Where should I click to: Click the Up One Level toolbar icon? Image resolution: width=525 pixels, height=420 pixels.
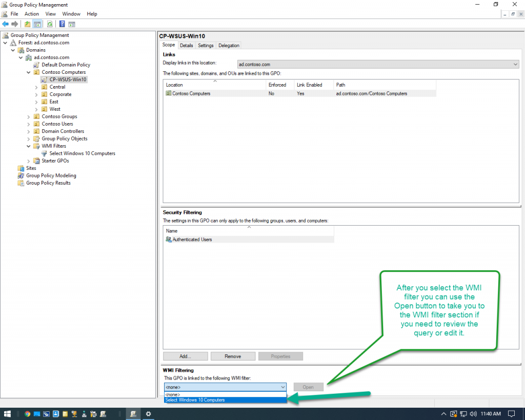coord(27,24)
